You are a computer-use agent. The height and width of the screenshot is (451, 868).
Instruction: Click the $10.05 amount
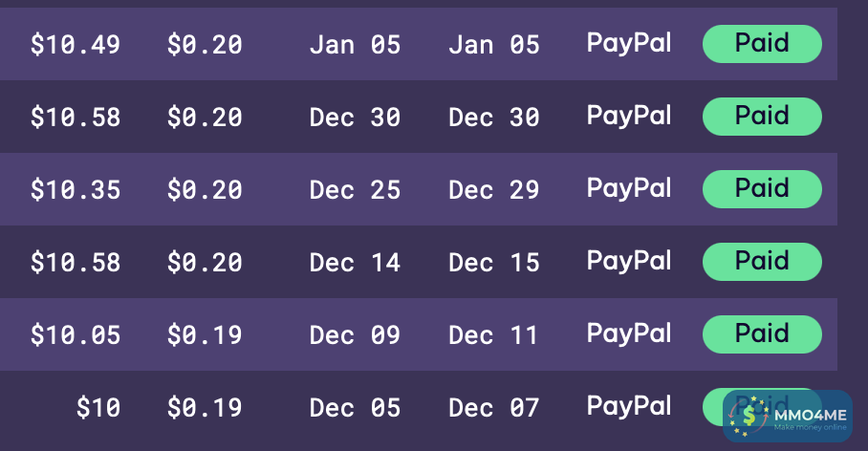76,334
